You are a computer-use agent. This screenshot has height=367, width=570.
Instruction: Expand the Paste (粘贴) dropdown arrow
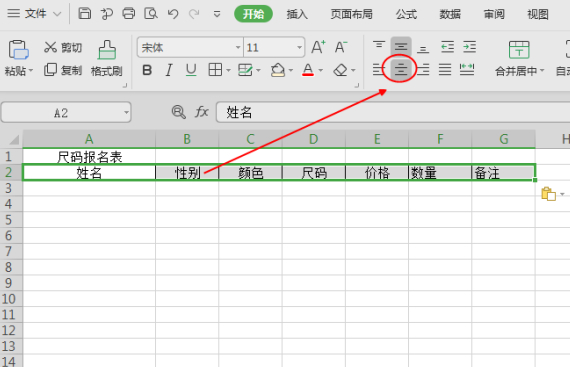click(x=31, y=70)
